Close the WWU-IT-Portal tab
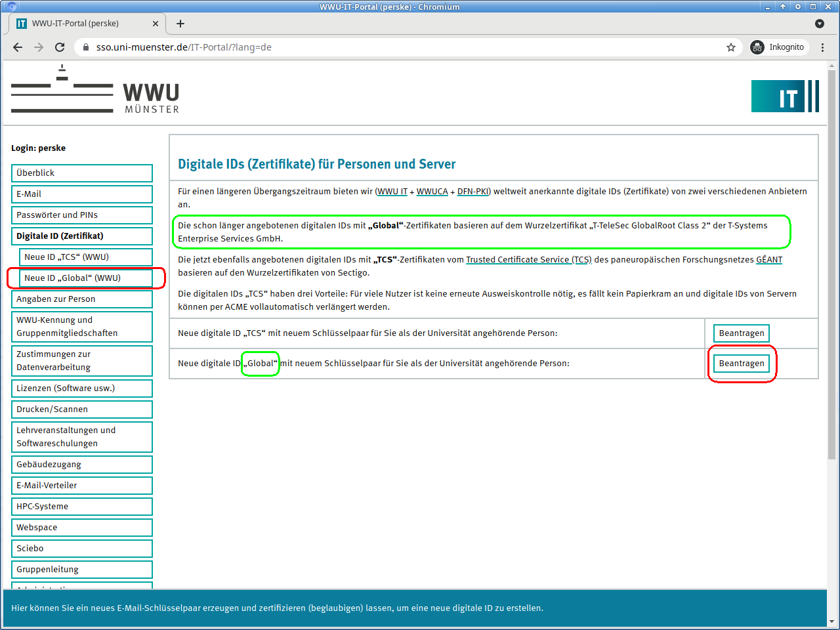Image resolution: width=840 pixels, height=630 pixels. 156,24
